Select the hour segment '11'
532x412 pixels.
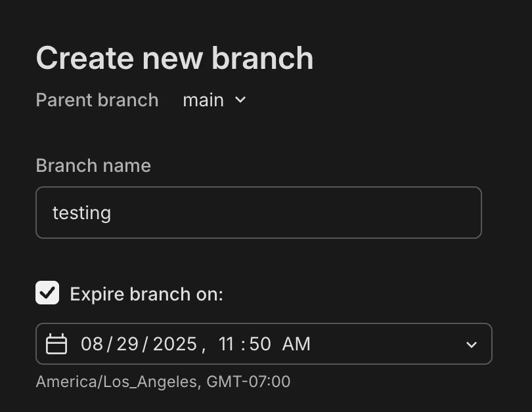point(227,344)
